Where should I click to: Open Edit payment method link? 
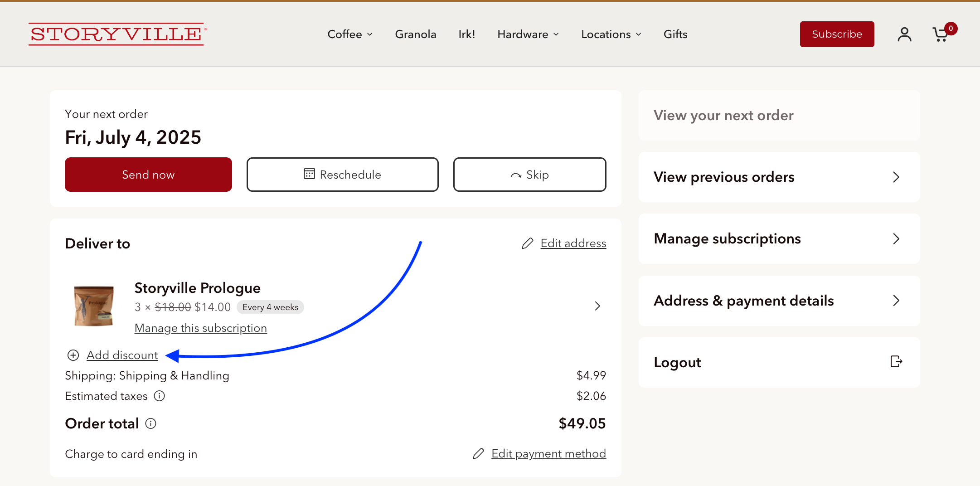coord(548,454)
